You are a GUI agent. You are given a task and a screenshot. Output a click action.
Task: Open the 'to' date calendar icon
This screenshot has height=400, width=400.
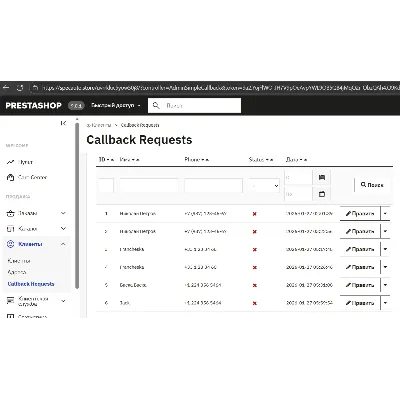(x=322, y=194)
